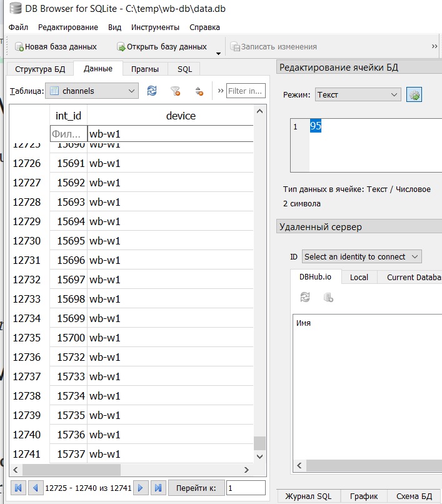Expand the table toolbar overflow chevron
442x504 pixels.
(x=221, y=91)
